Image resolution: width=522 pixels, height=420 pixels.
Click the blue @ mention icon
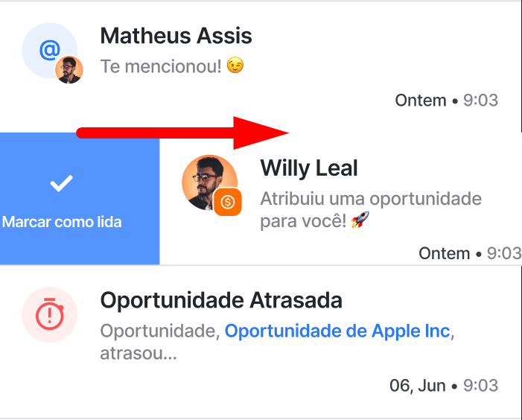click(x=50, y=50)
